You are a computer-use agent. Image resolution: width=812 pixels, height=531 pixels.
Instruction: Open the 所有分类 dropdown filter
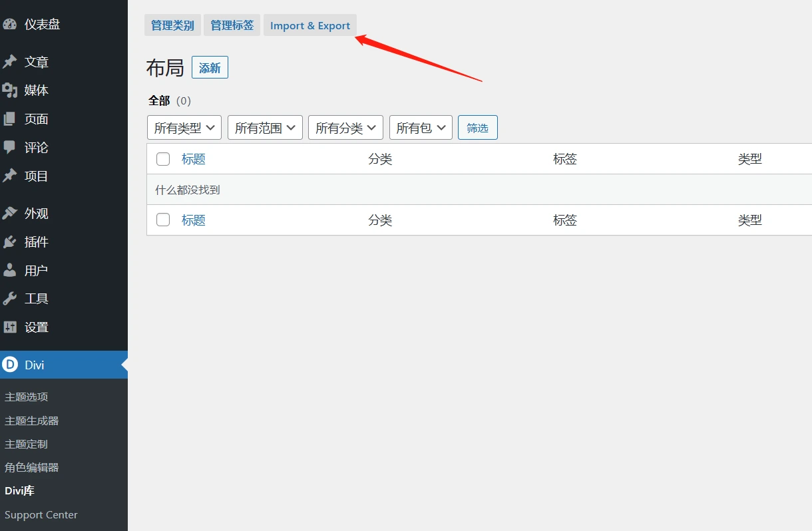tap(345, 128)
